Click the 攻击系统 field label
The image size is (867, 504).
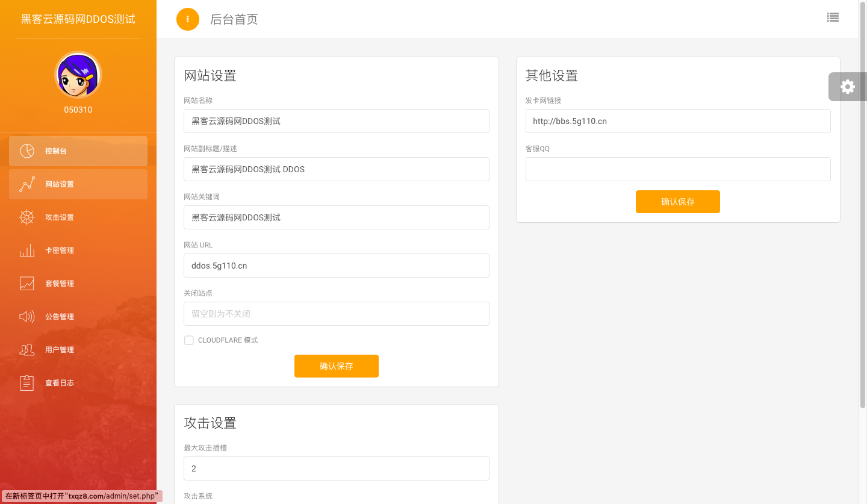[x=198, y=496]
